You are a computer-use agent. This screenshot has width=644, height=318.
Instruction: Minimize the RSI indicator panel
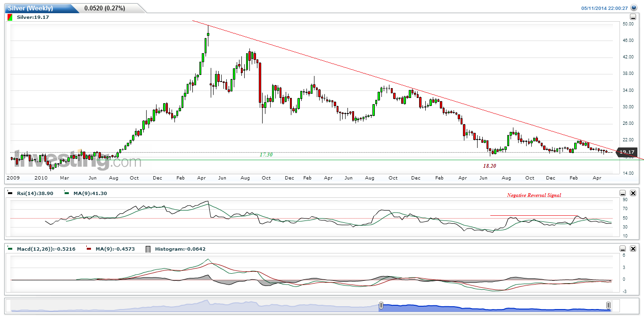pyautogui.click(x=623, y=193)
